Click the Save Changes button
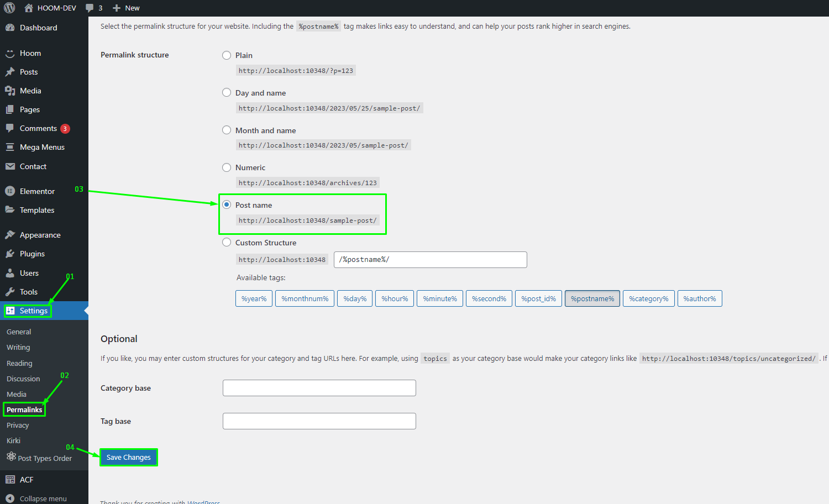Viewport: 829px width, 504px height. 128,457
